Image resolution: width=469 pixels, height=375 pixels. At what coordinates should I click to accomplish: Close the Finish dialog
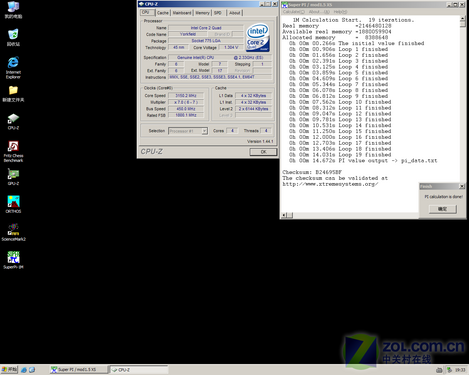[x=462, y=186]
